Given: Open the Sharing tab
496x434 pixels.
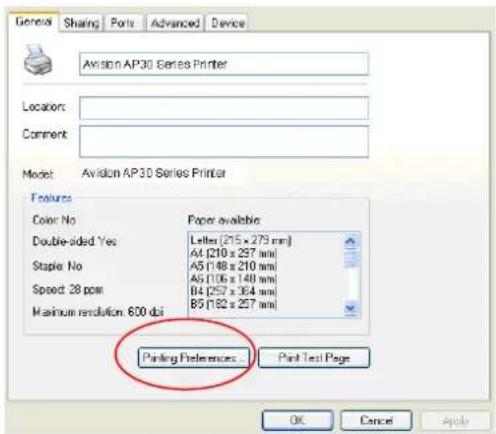Looking at the screenshot, I should click(81, 23).
